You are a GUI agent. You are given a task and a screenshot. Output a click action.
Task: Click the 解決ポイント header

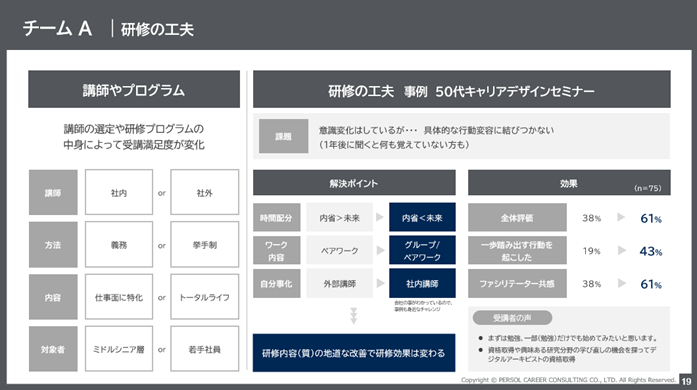pyautogui.click(x=354, y=183)
